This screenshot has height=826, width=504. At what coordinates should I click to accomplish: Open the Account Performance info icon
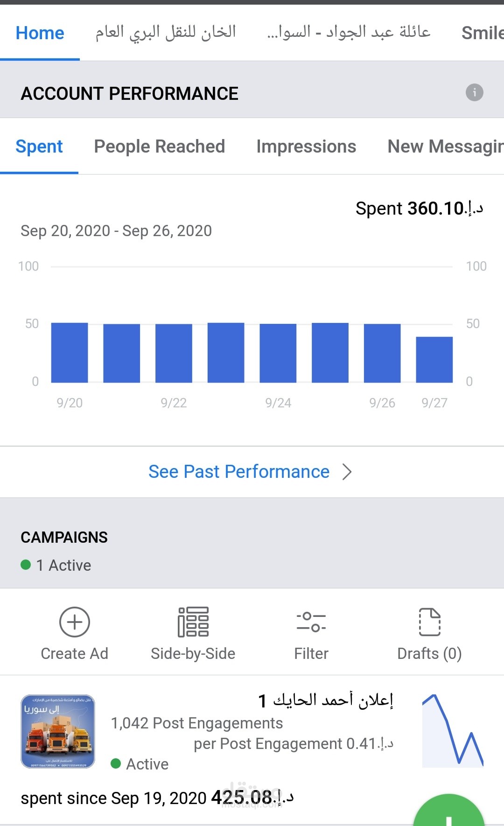[474, 92]
